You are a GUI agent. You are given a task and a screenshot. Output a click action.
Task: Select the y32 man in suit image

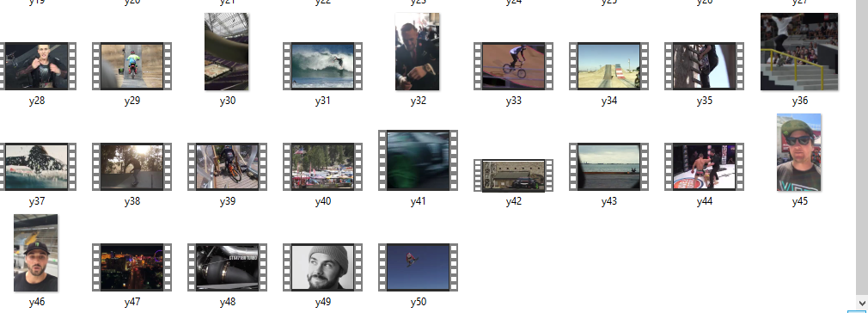418,52
